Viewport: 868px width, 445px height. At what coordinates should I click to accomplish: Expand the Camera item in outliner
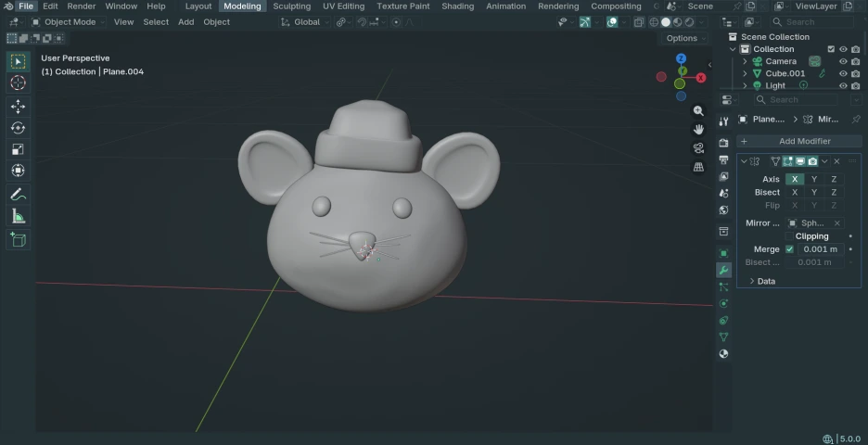coord(745,61)
